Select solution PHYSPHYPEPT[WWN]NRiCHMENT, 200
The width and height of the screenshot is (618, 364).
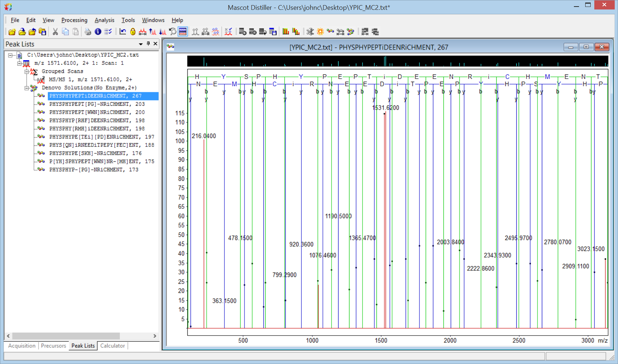[97, 112]
